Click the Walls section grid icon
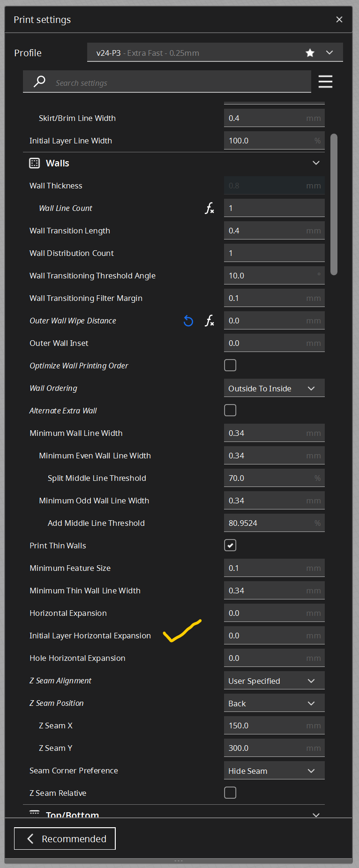This screenshot has height=868, width=359. coord(34,163)
